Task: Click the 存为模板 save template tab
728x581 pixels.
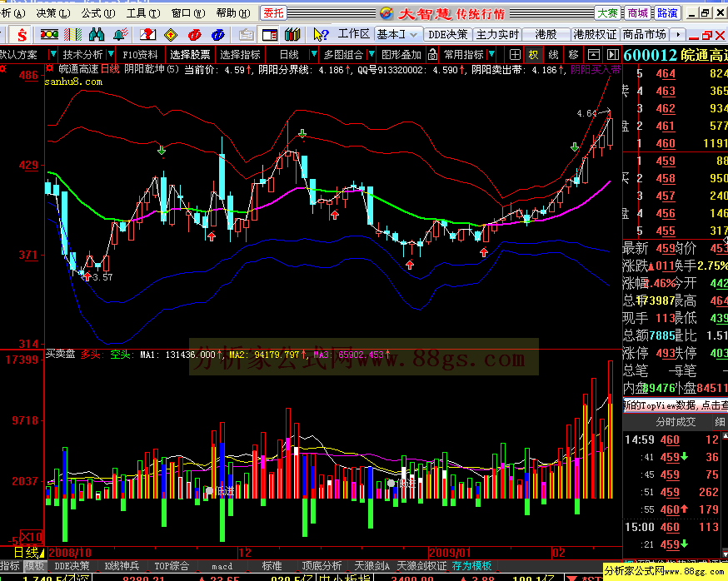Action: [x=471, y=566]
